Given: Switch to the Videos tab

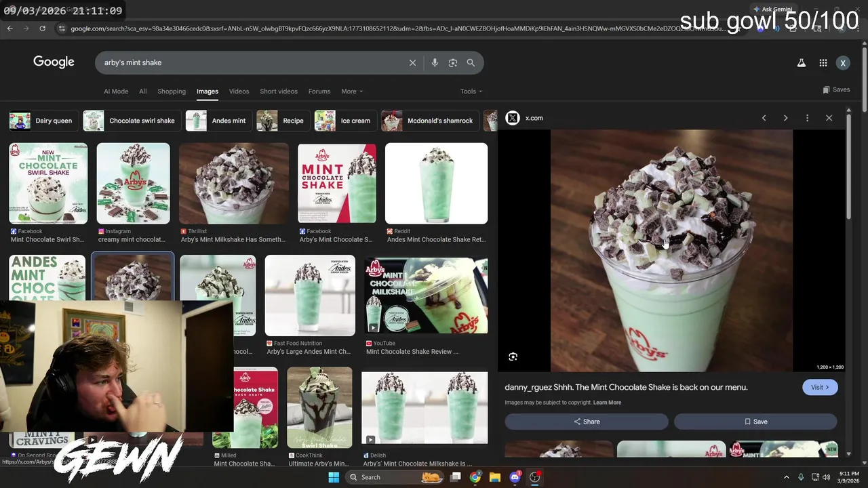Looking at the screenshot, I should point(239,91).
